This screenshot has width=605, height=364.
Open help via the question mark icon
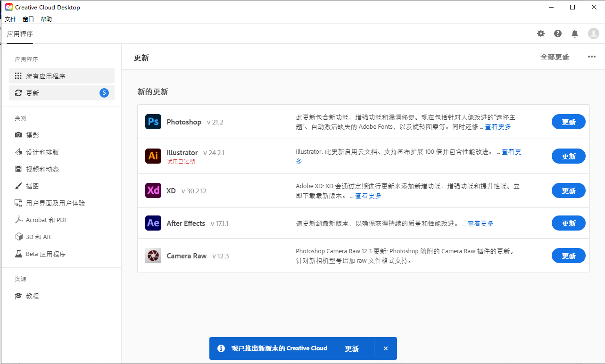[x=558, y=33]
